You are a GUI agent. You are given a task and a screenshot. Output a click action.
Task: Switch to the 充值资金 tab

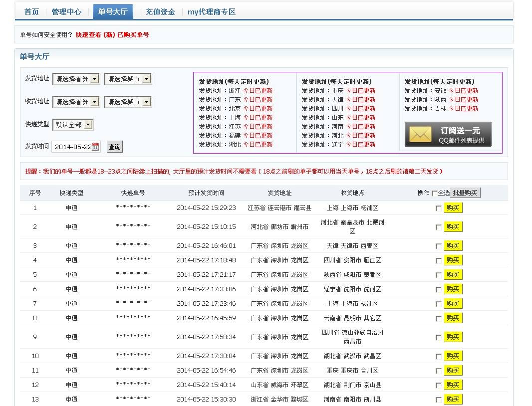(161, 12)
